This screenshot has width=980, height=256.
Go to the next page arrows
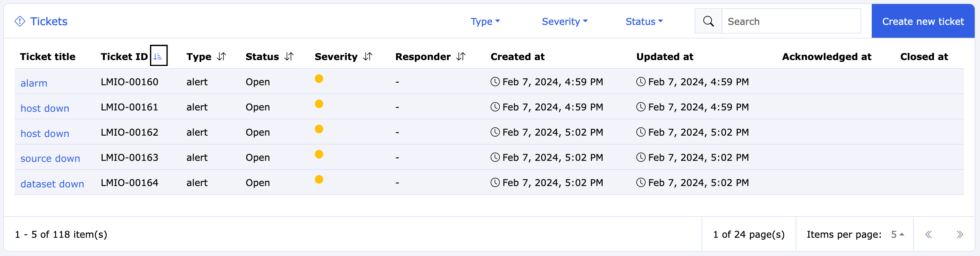coord(959,234)
